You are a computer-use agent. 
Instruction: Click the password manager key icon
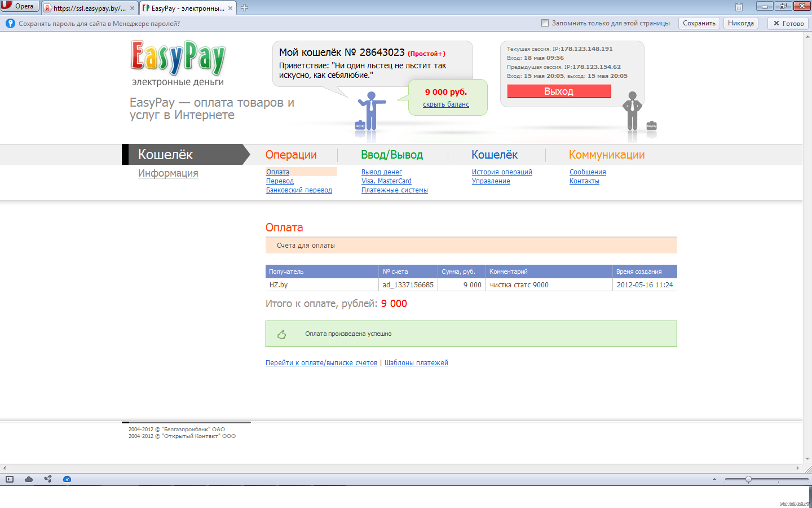coord(10,23)
